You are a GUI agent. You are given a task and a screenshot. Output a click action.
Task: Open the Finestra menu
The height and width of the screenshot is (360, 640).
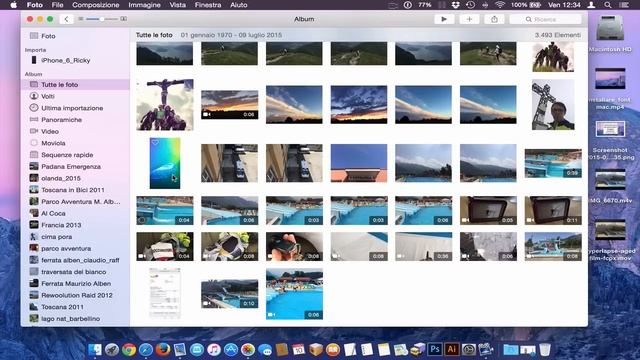(x=208, y=5)
